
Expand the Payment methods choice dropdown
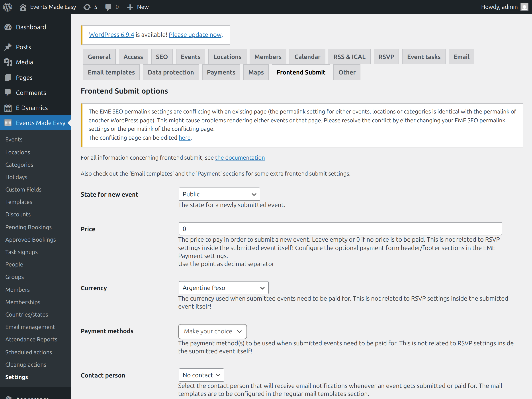coord(212,331)
